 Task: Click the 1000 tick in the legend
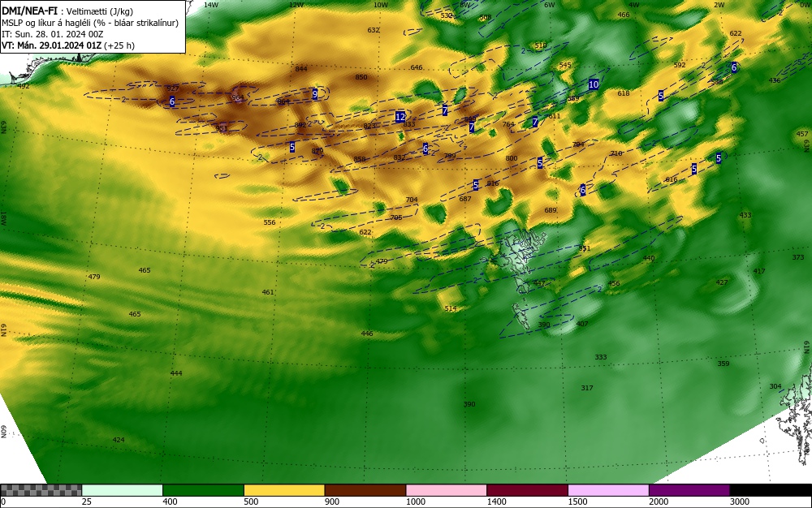click(x=415, y=502)
